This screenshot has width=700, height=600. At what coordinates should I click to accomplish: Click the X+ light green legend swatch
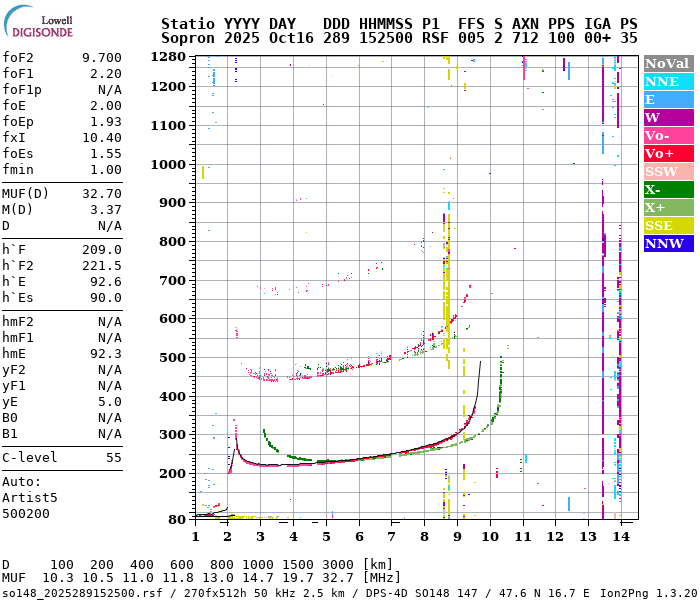tap(667, 207)
